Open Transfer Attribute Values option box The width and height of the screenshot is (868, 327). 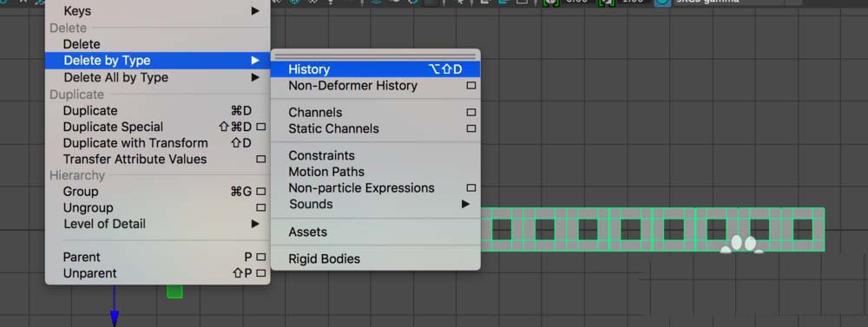260,160
